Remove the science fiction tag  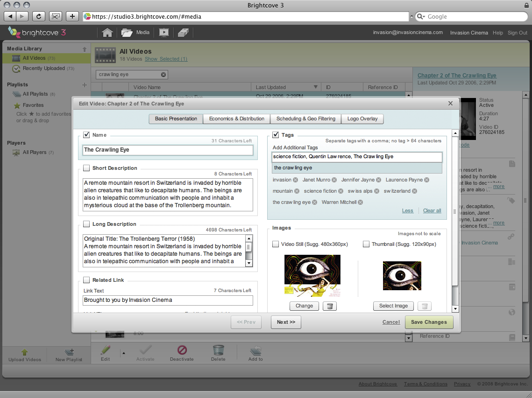tap(340, 191)
